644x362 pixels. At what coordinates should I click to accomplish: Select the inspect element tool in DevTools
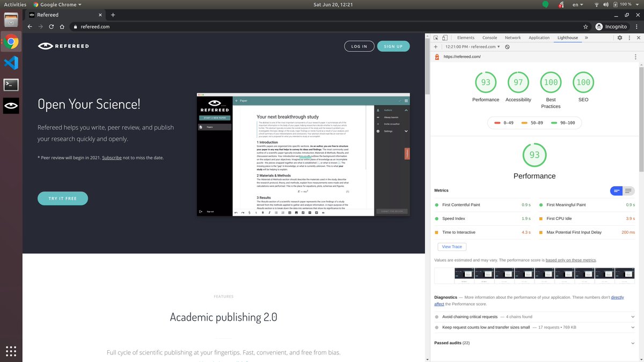pyautogui.click(x=435, y=38)
